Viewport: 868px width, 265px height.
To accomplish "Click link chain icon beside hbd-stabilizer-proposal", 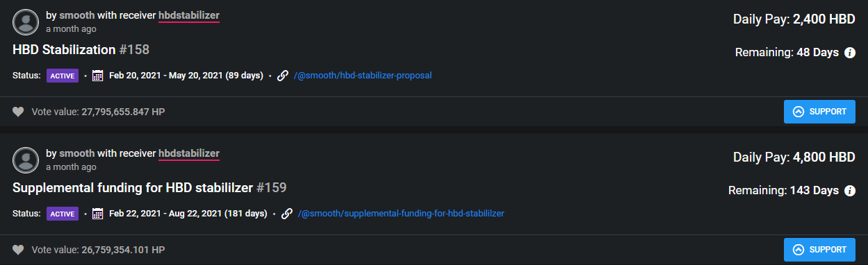I will click(283, 76).
